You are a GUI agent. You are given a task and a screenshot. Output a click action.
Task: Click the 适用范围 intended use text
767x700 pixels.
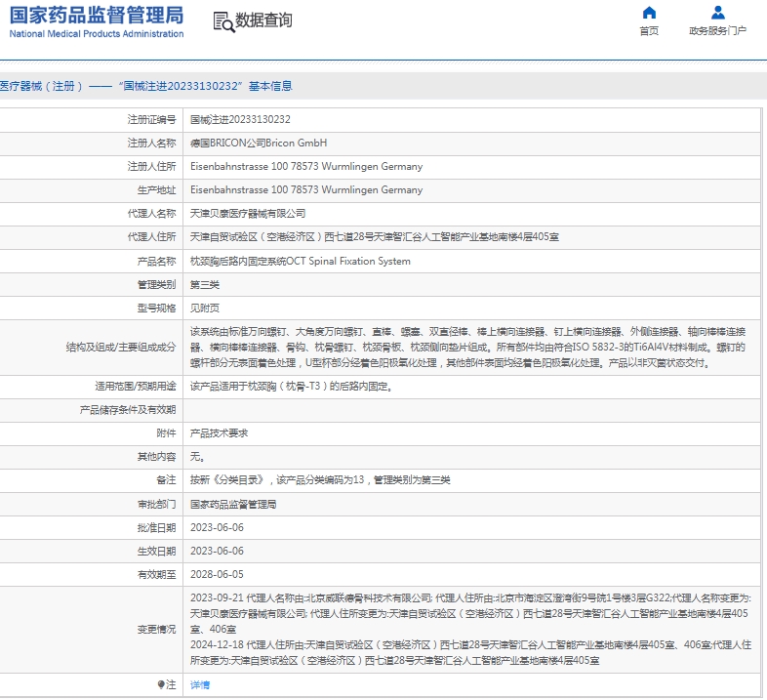pyautogui.click(x=291, y=387)
